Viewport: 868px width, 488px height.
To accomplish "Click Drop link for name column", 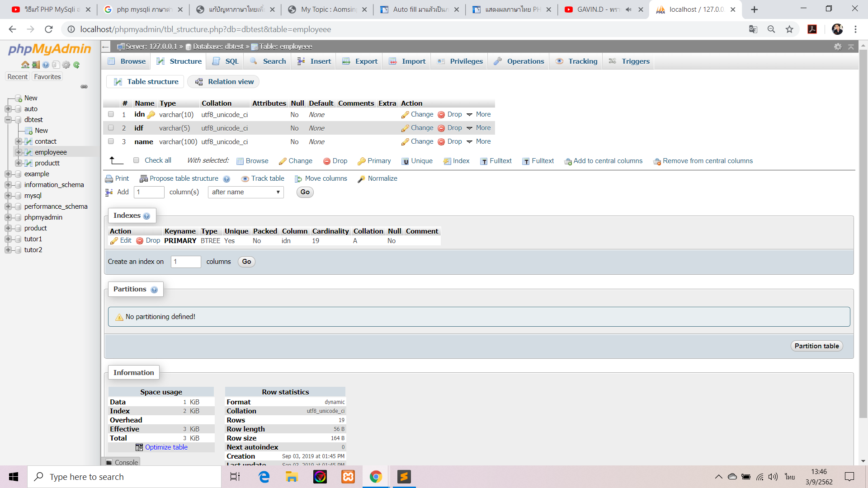I will click(450, 141).
